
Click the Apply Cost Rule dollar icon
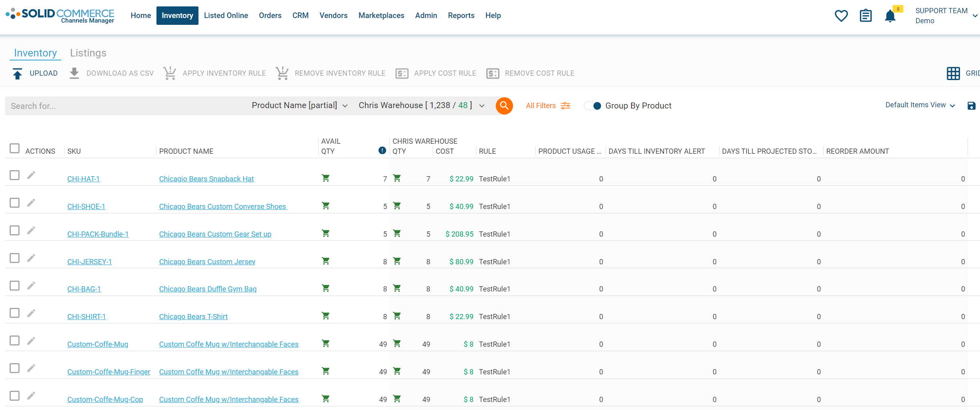point(402,74)
